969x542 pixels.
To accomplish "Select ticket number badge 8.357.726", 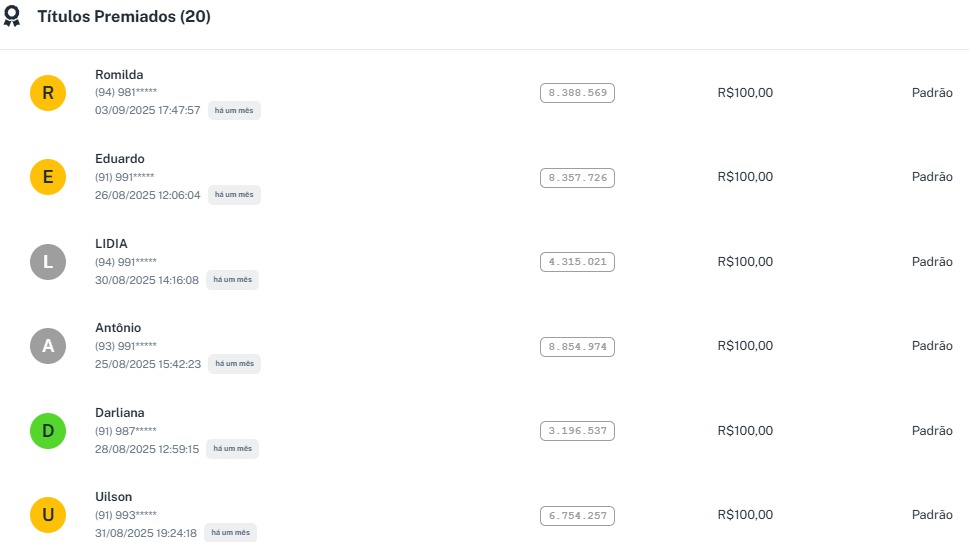I will click(x=577, y=178).
